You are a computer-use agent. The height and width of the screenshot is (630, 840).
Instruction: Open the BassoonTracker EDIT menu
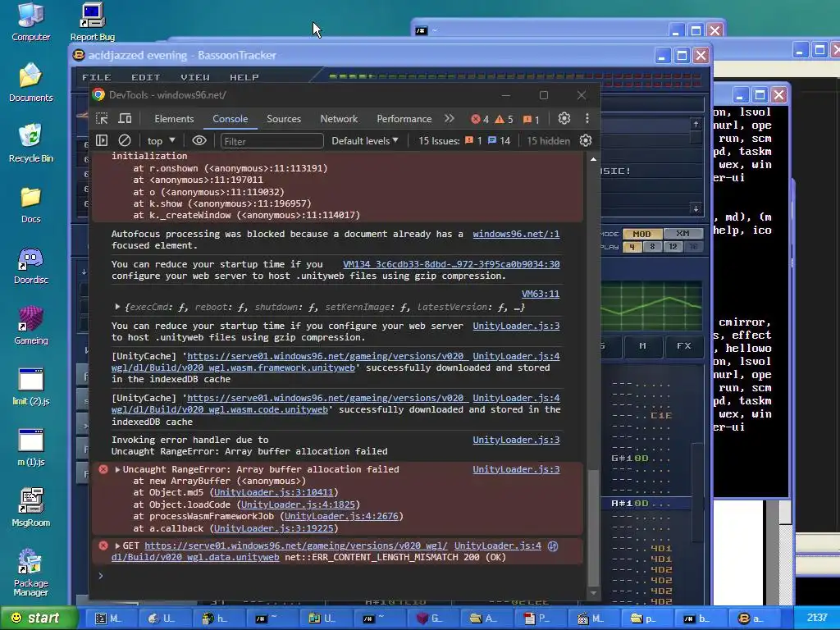(x=146, y=77)
